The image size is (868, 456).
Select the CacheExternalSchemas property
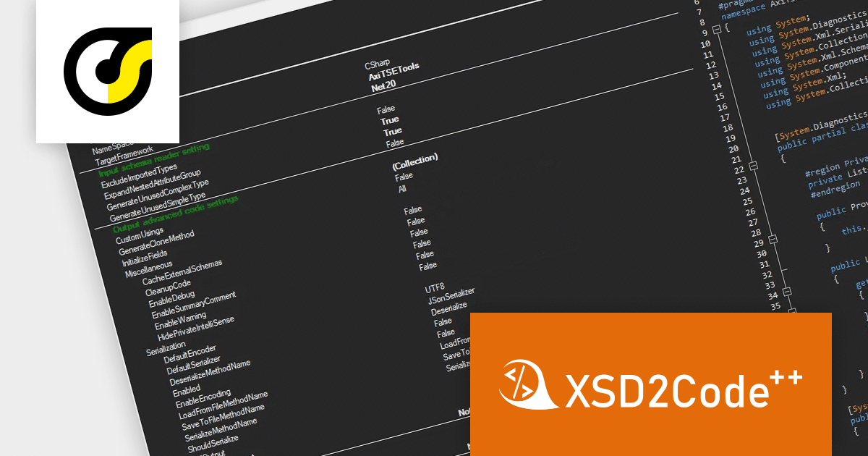coord(182,271)
